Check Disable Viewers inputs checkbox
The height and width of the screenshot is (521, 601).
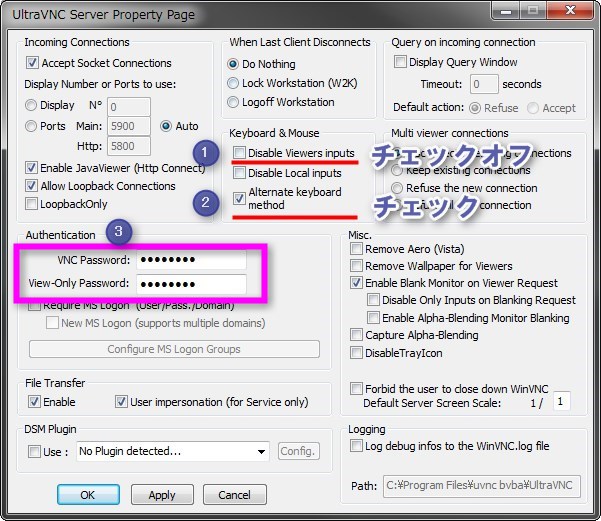(x=239, y=153)
